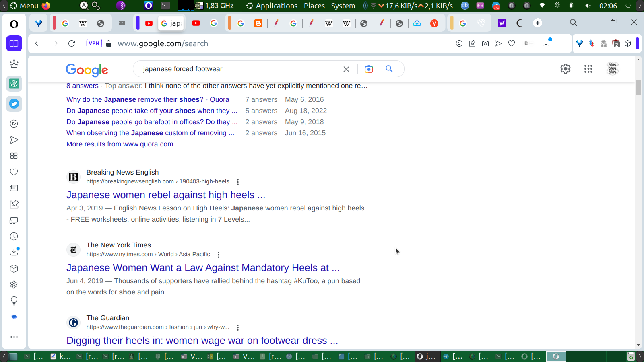This screenshot has height=362, width=644.
Task: Open Downloads from the Opera sidebar
Action: click(14, 252)
